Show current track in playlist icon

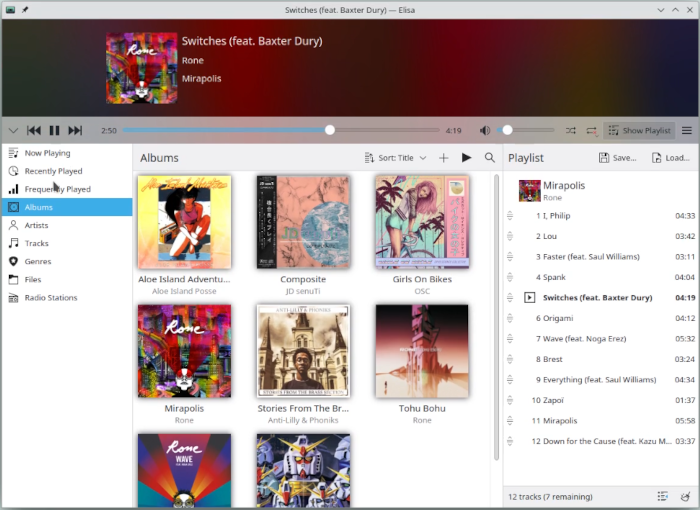(662, 497)
